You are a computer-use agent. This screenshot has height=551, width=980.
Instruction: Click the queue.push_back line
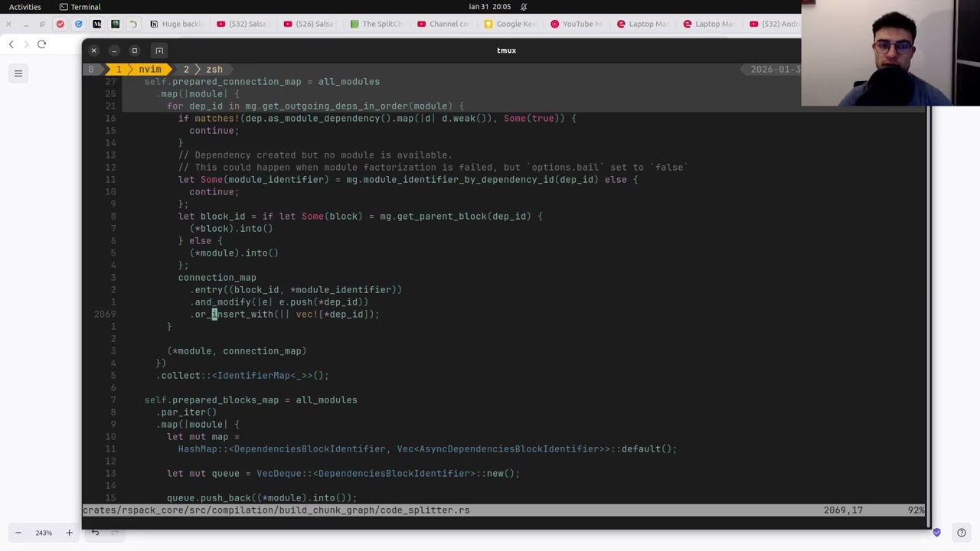[x=262, y=498]
